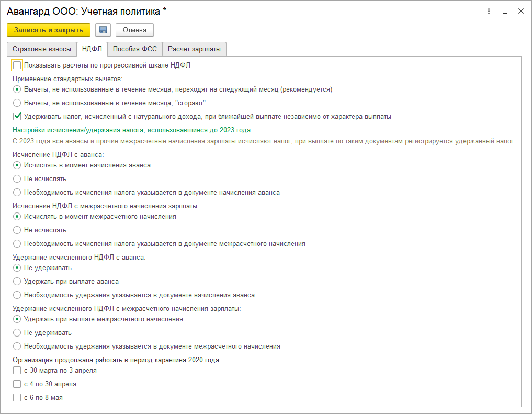Choose Не удерживать under межрасчетного начисления зарплаты
The width and height of the screenshot is (532, 414).
[x=17, y=332]
